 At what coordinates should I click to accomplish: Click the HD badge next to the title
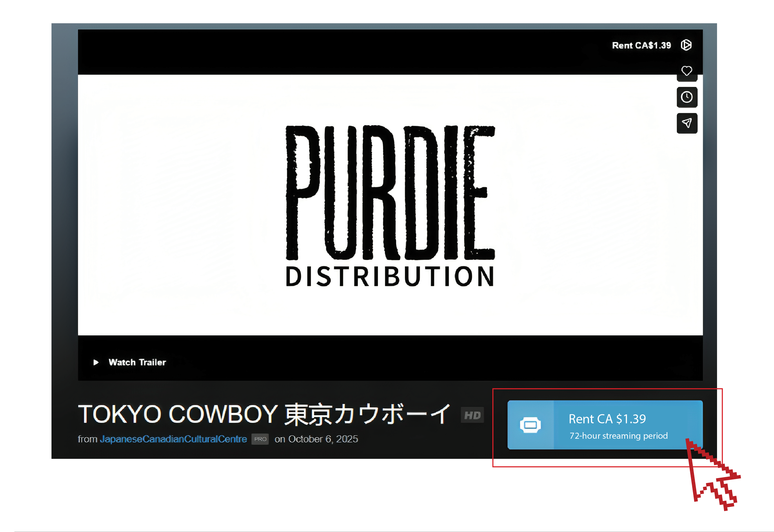click(473, 415)
